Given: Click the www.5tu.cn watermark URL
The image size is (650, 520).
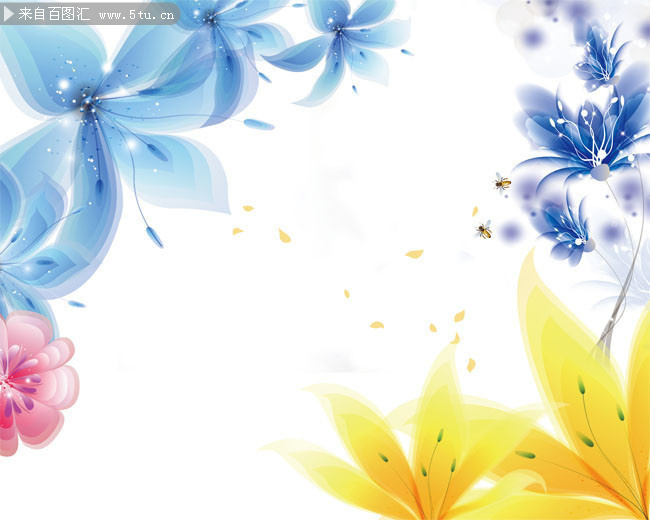Looking at the screenshot, I should coord(136,15).
